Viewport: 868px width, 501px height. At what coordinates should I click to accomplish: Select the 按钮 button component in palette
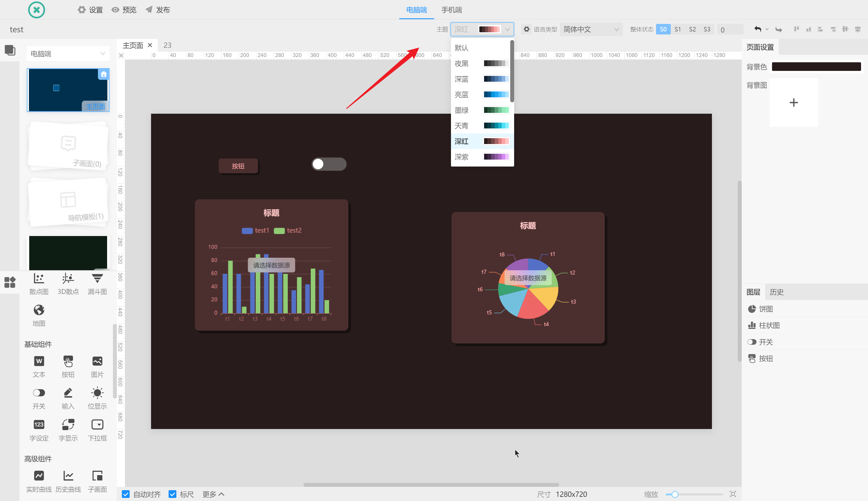tap(68, 367)
